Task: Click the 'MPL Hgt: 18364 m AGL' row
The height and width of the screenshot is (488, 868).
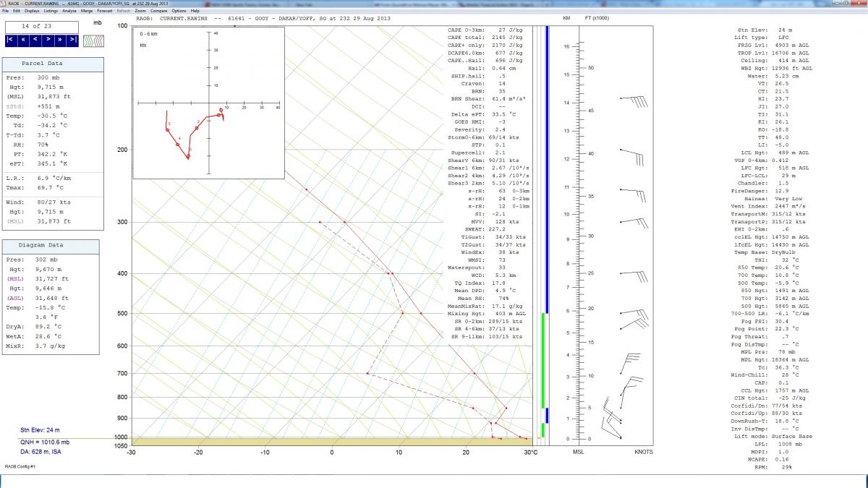Action: [773, 359]
